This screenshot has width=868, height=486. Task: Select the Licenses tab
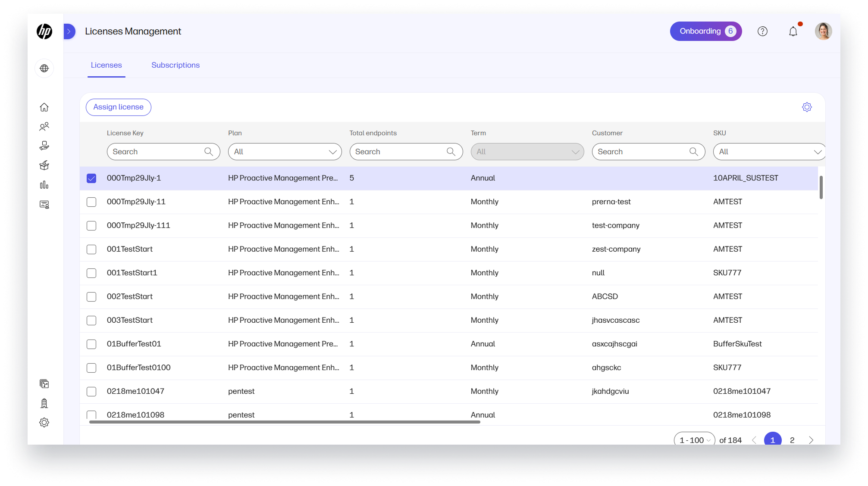click(x=106, y=65)
